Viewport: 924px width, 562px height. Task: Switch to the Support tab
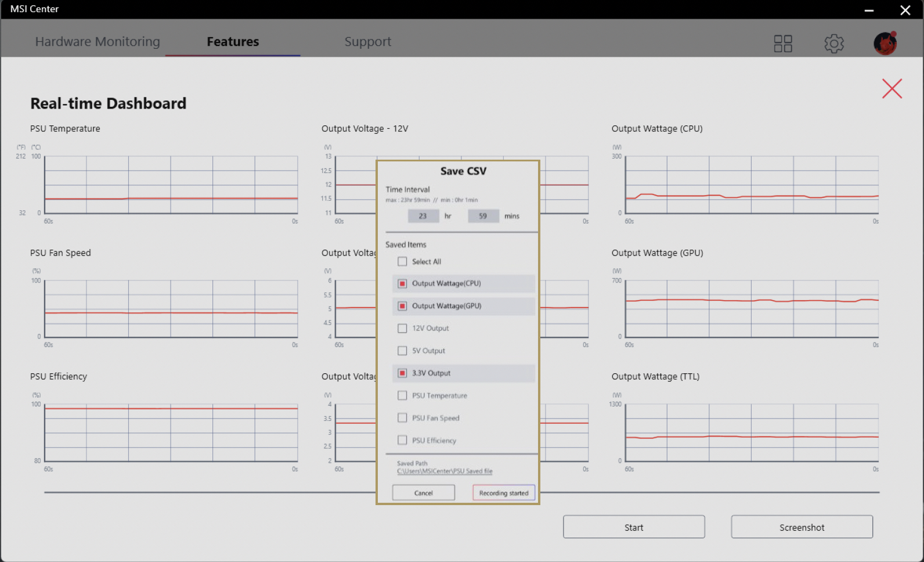[367, 42]
